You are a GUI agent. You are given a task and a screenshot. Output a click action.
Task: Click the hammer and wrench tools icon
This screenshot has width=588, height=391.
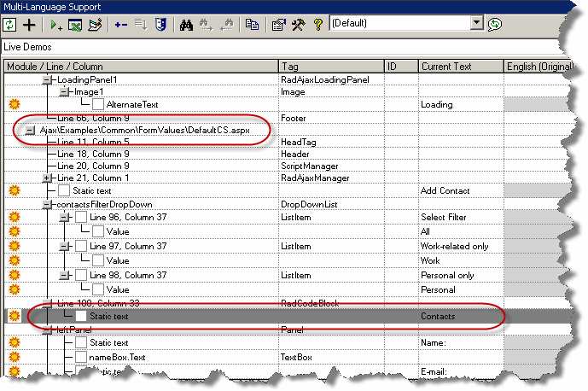coord(298,25)
